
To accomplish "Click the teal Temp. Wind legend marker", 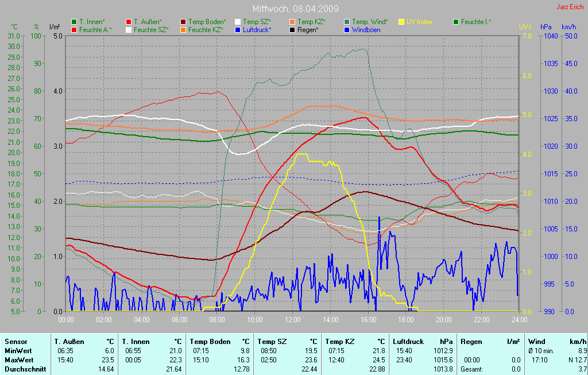I will pos(347,22).
